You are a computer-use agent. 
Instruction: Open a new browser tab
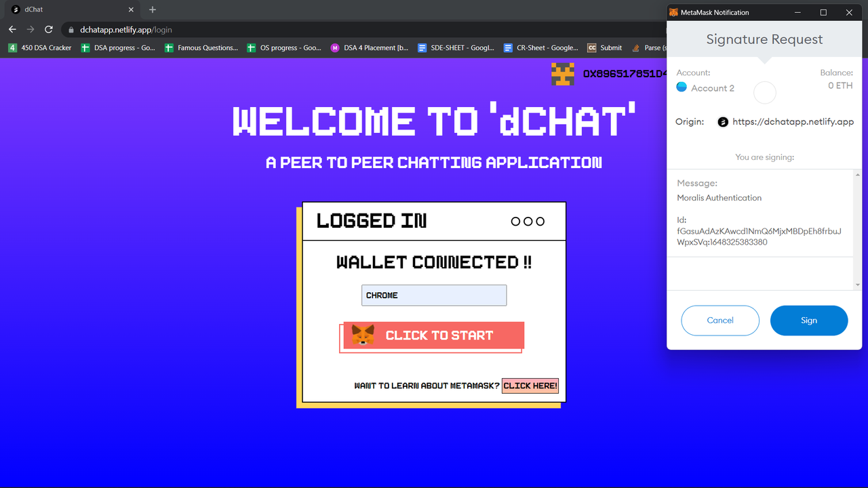click(x=153, y=9)
